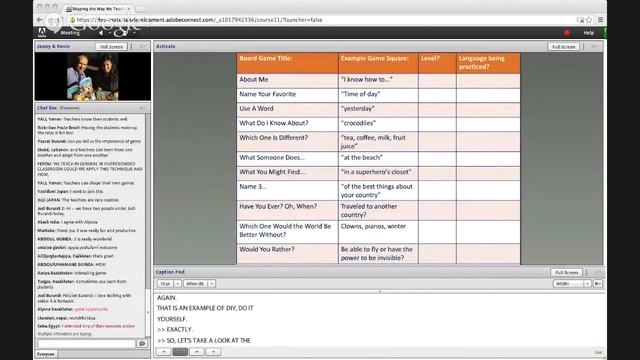
Task: Click the 'What Someone Does...' cell
Action: point(287,159)
